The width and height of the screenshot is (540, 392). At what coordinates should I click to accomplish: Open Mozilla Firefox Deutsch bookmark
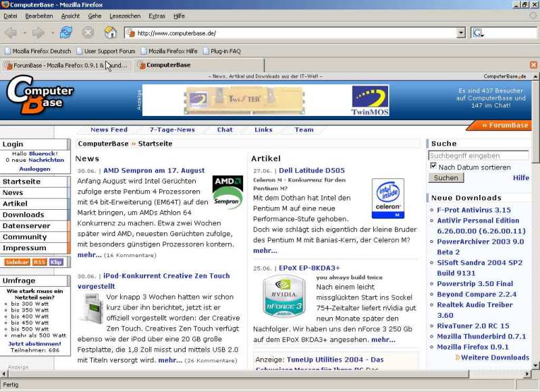click(x=38, y=51)
